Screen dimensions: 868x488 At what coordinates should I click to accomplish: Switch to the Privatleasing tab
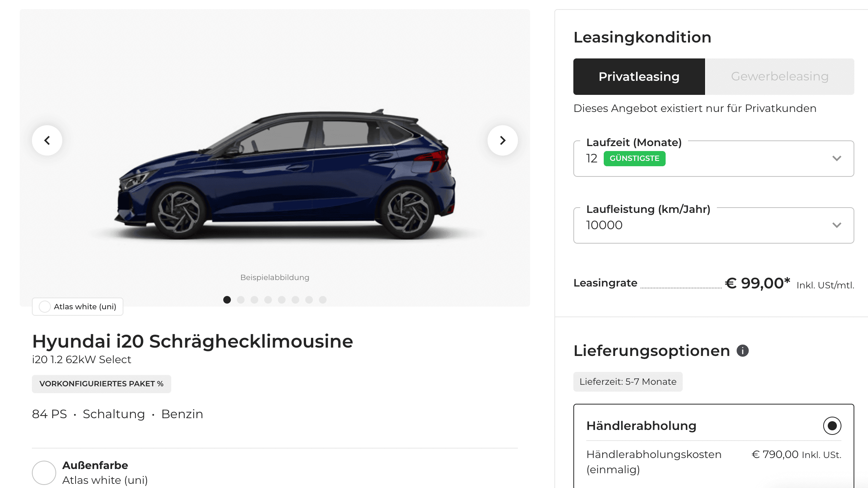point(639,77)
